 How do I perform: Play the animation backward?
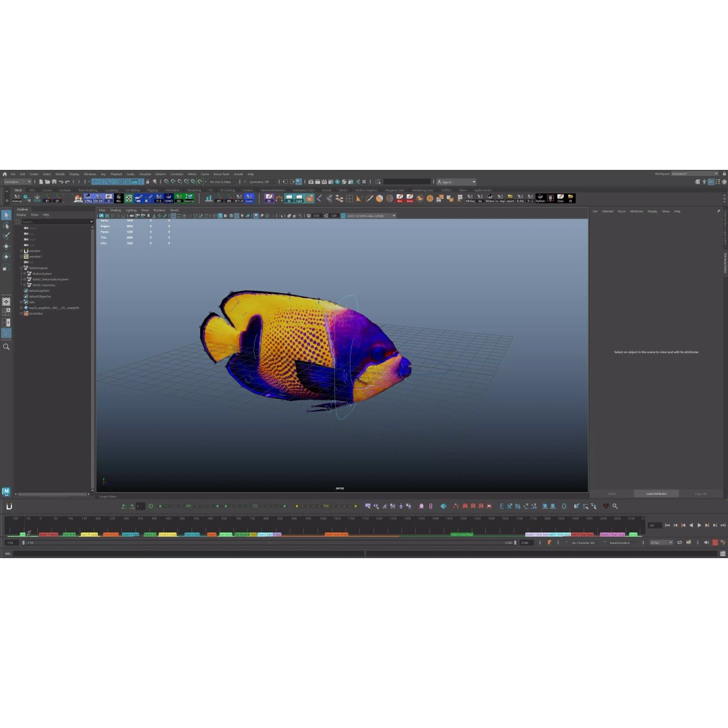point(692,525)
